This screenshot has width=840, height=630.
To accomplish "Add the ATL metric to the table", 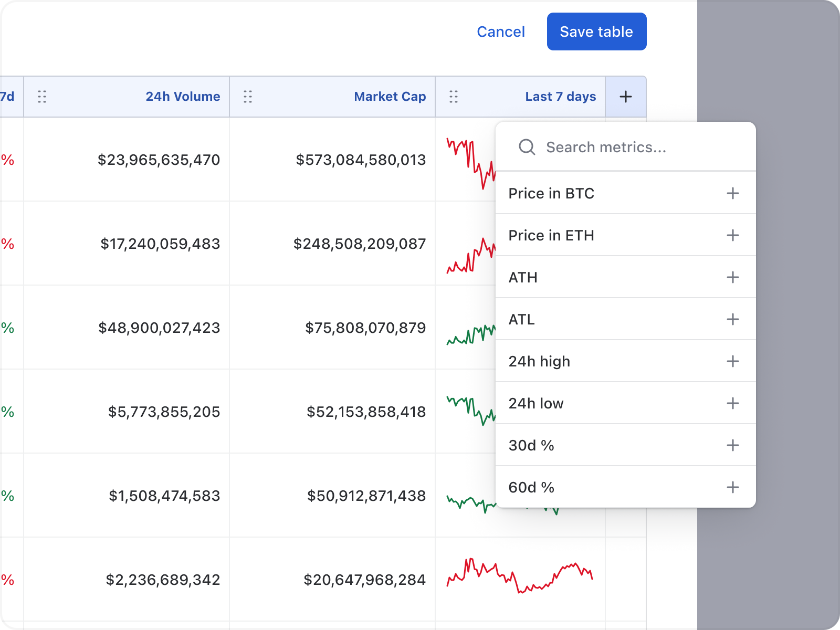I will click(733, 319).
